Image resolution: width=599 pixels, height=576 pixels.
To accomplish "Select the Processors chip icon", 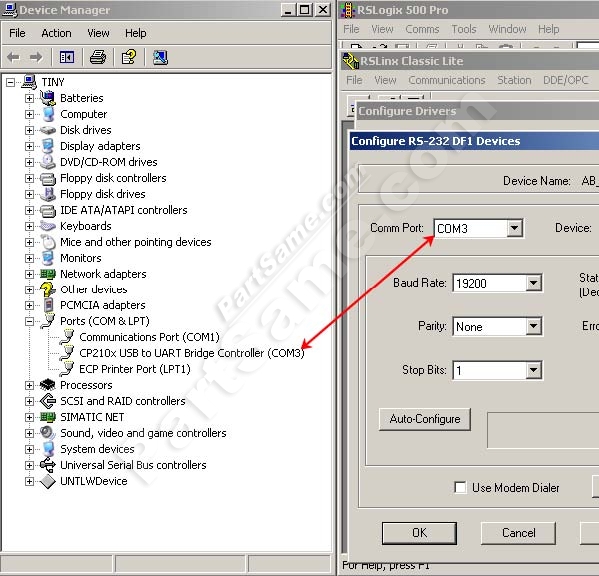I will point(48,385).
